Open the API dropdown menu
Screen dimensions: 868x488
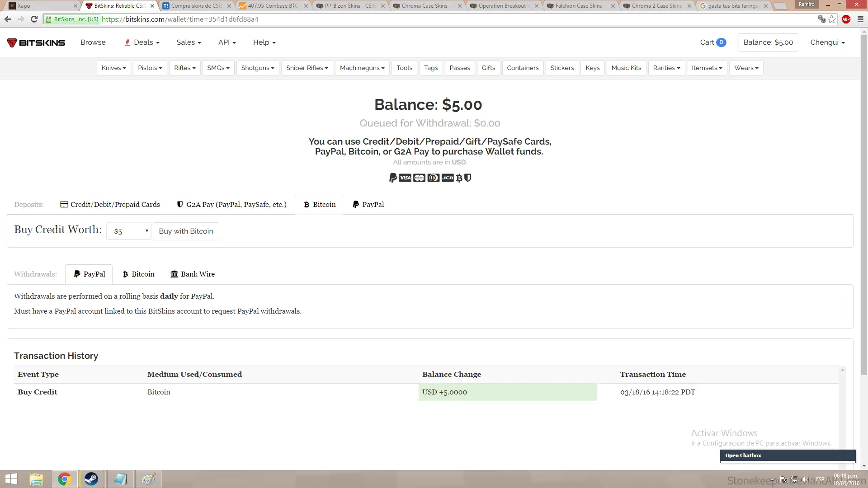[227, 42]
